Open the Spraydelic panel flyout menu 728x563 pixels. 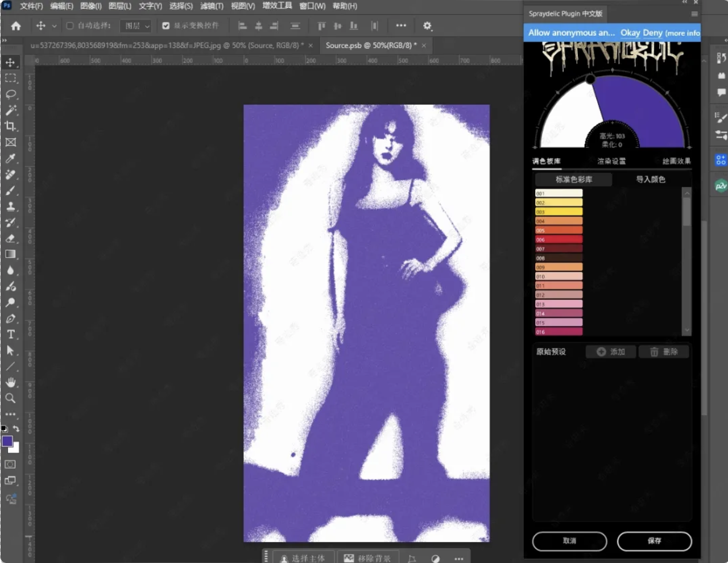694,14
